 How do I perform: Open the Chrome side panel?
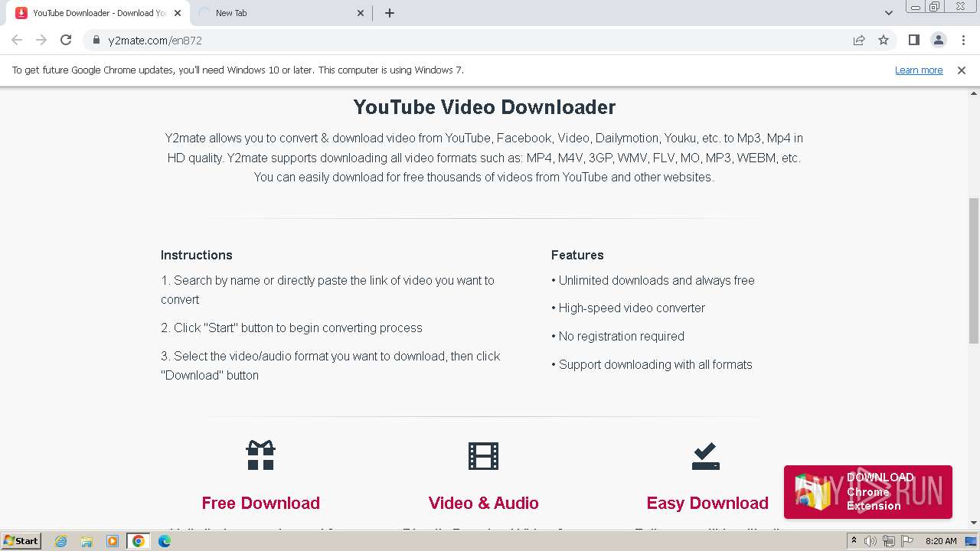point(914,41)
